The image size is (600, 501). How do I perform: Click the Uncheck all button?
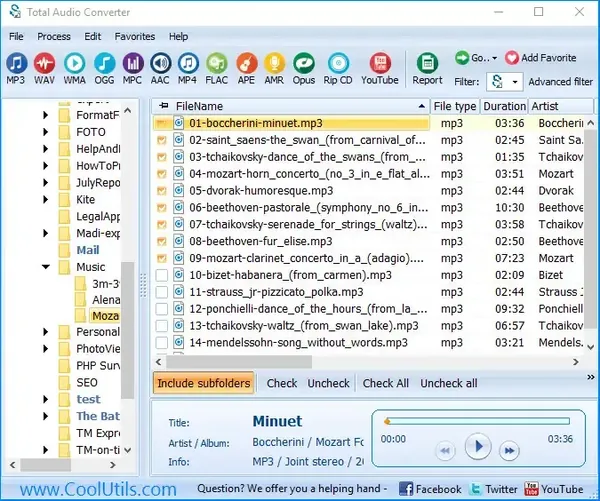448,383
